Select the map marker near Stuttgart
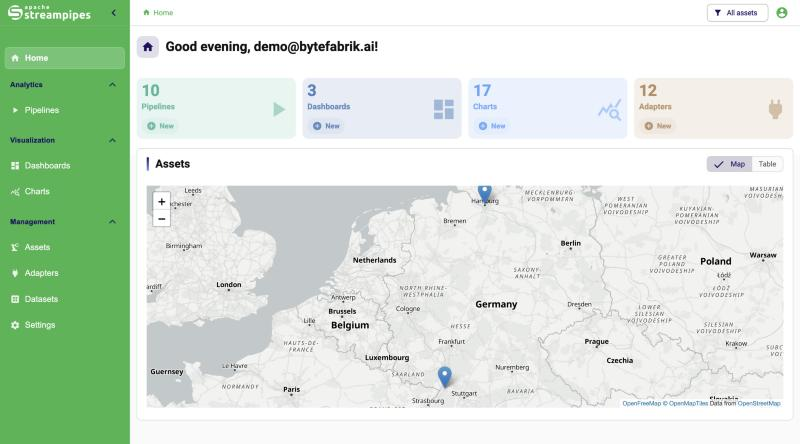The width and height of the screenshot is (800, 444). tap(445, 377)
